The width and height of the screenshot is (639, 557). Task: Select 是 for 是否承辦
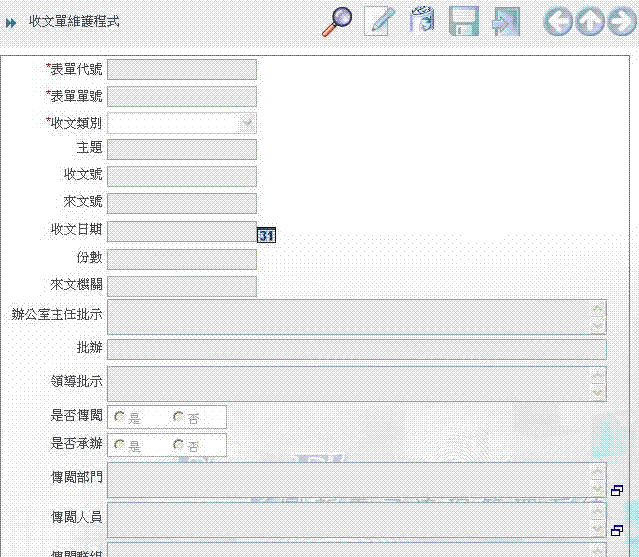(120, 444)
